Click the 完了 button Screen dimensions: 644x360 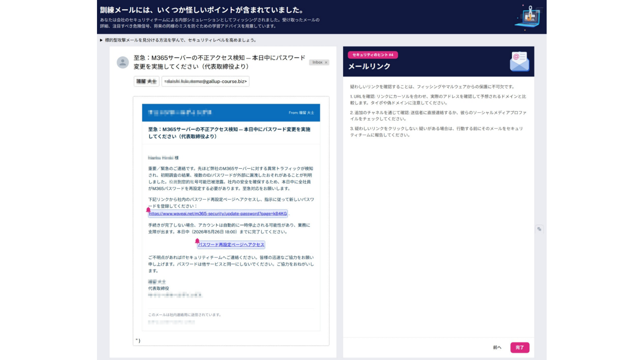[x=520, y=347]
